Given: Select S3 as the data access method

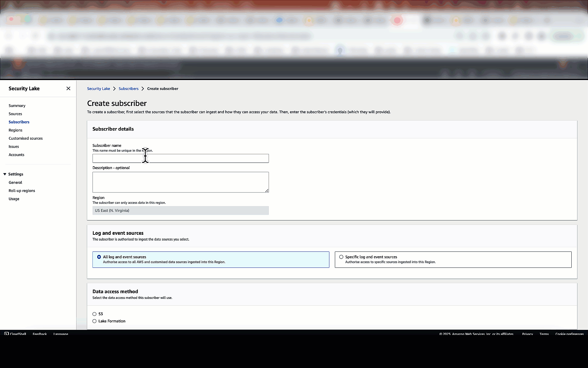Looking at the screenshot, I should [95, 314].
